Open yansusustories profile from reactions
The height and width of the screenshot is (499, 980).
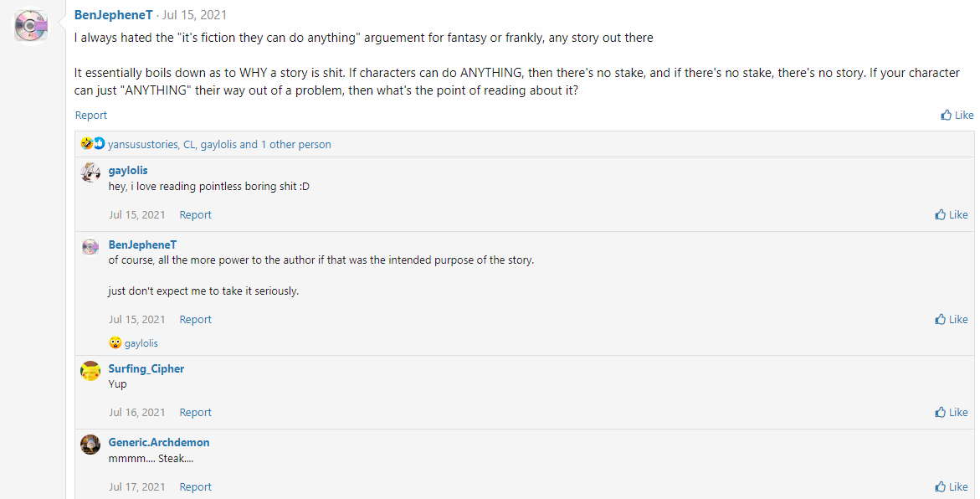pos(143,145)
